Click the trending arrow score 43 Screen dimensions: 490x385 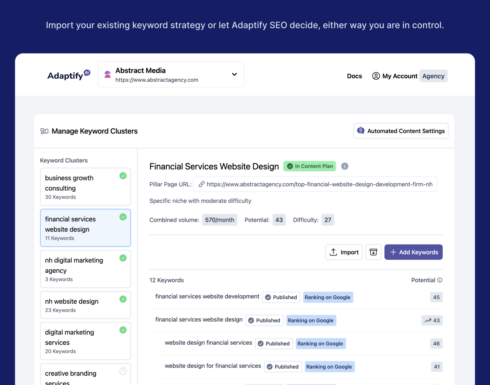pyautogui.click(x=432, y=320)
